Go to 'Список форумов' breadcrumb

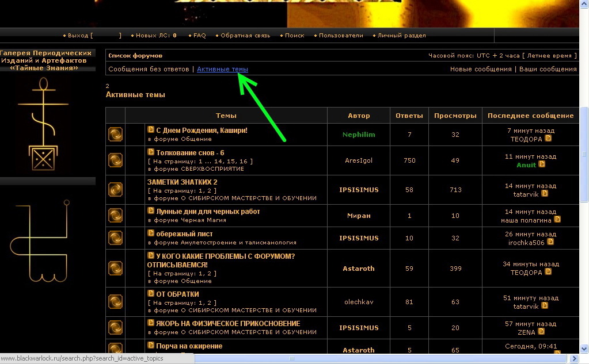[x=135, y=56]
